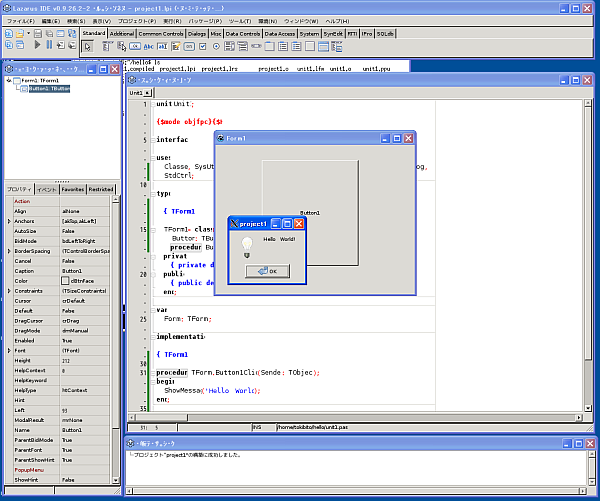Select the TCheckBox component icon
Screen dimensions: 600x501
pos(203,47)
